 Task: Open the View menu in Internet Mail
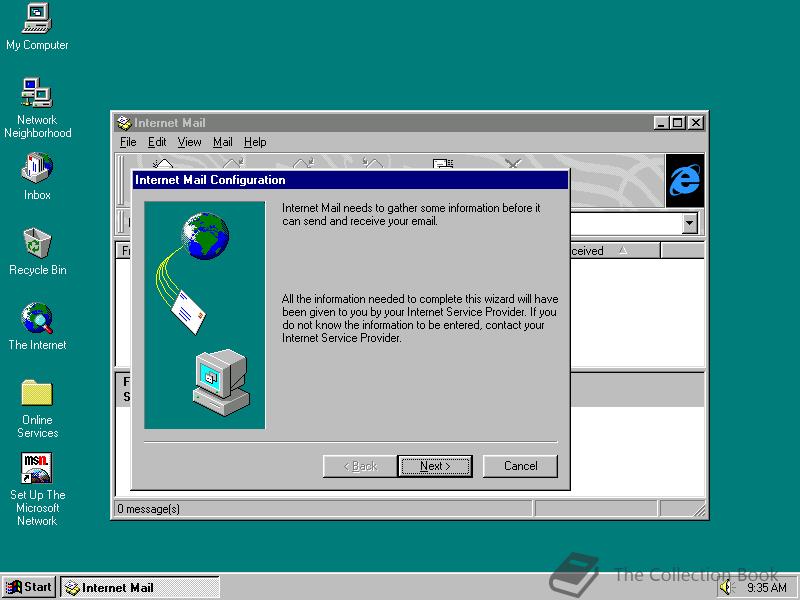click(x=189, y=142)
